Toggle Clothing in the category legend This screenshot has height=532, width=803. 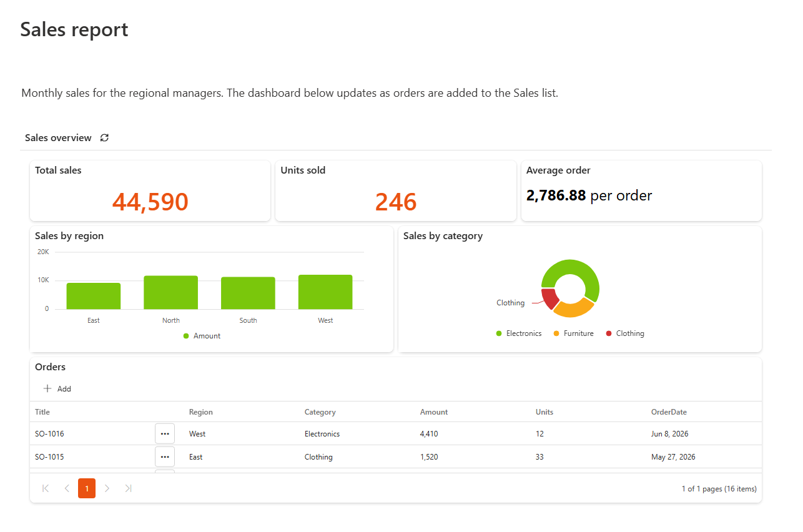625,333
